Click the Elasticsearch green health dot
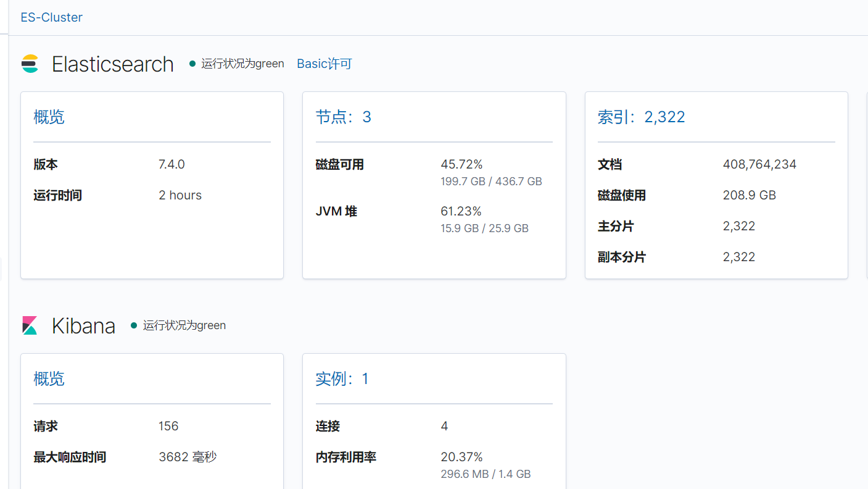This screenshot has height=489, width=868. click(192, 63)
